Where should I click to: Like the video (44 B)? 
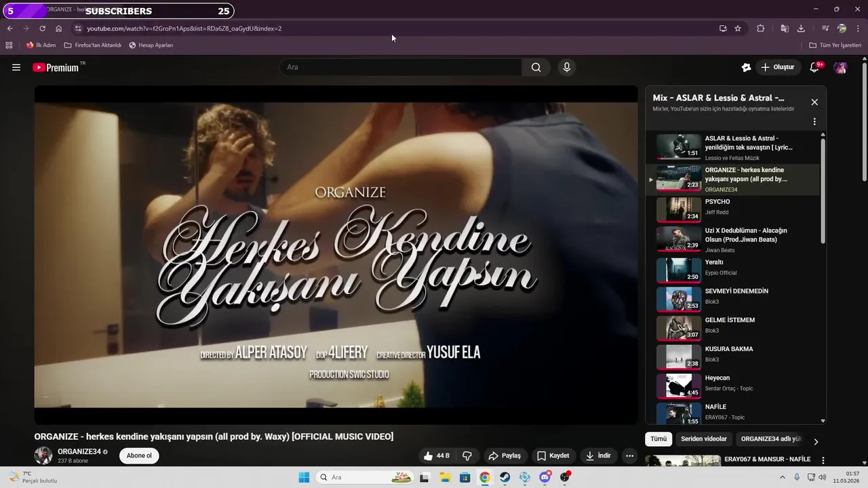[437, 455]
